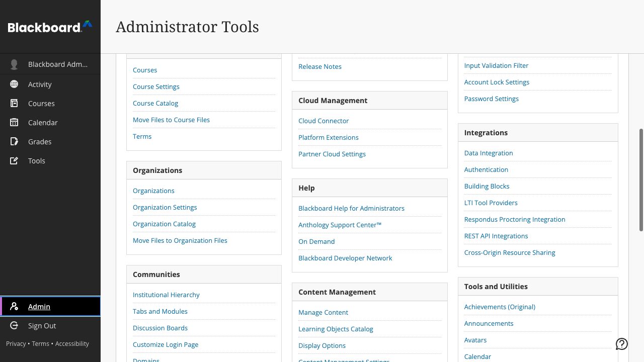Open Password Settings
The height and width of the screenshot is (362, 644).
(x=491, y=99)
